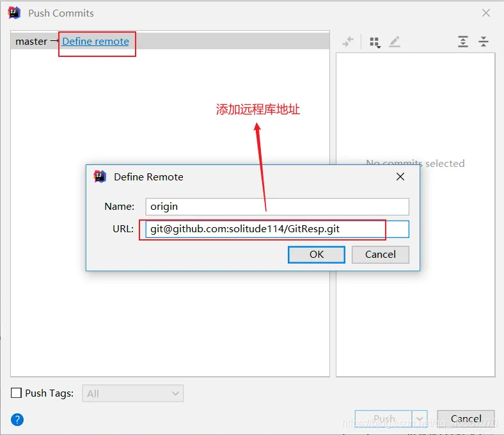Open the group-by grid icon menu
The width and height of the screenshot is (504, 435).
(x=375, y=42)
